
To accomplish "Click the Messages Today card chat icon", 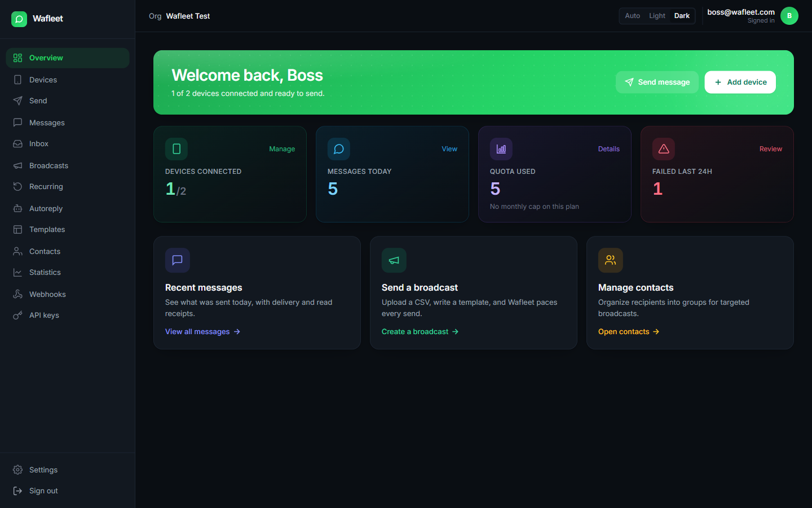I will [x=339, y=149].
